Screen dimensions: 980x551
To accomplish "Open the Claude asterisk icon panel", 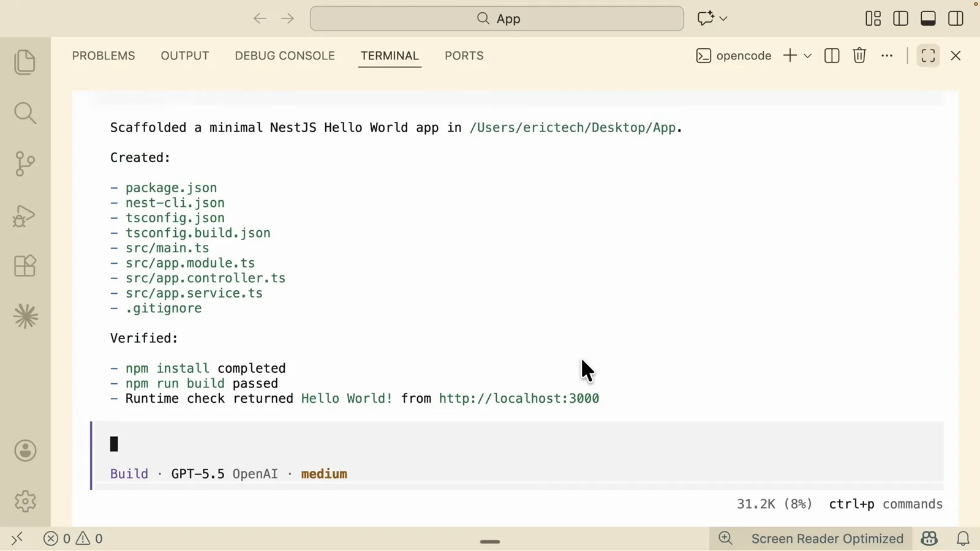I will (x=25, y=317).
